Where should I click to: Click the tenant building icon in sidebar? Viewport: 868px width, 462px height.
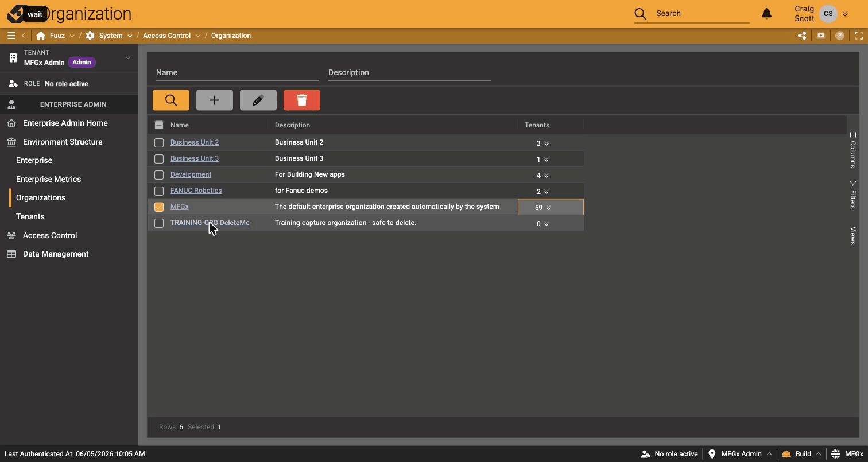13,58
